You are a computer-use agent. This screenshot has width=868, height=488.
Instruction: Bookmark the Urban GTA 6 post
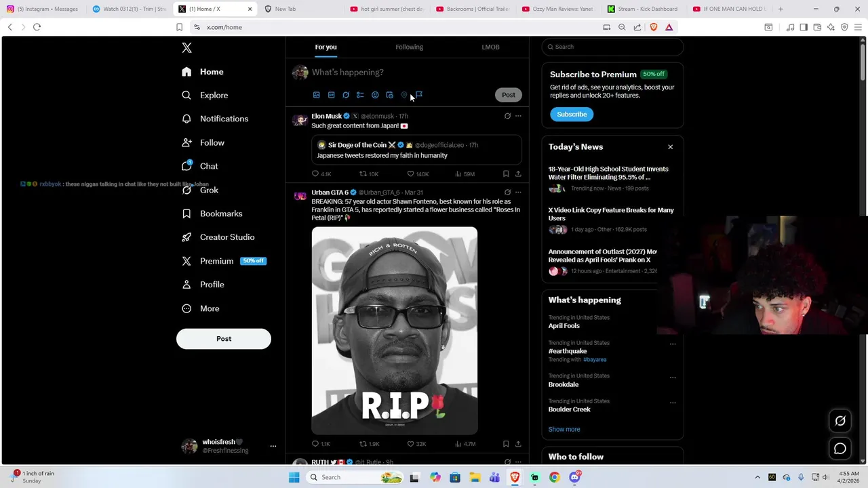[x=506, y=444]
